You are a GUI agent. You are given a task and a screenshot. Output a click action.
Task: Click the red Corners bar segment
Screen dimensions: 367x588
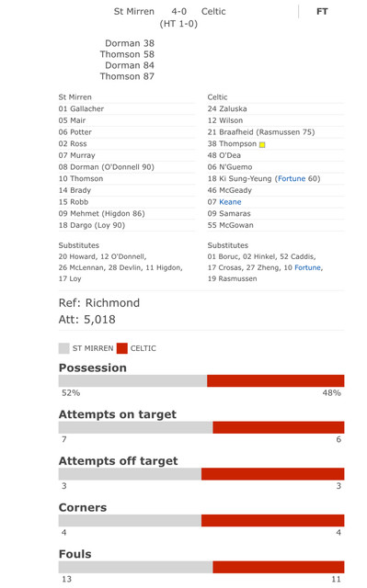[273, 520]
